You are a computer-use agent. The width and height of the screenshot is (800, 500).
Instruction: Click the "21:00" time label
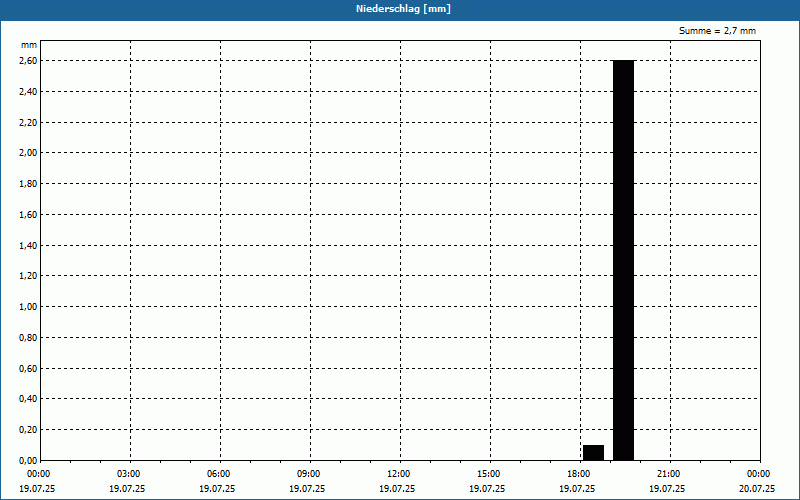click(x=668, y=474)
